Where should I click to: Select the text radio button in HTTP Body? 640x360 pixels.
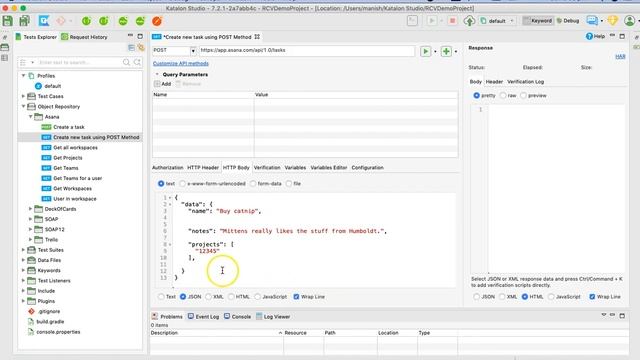(161, 184)
